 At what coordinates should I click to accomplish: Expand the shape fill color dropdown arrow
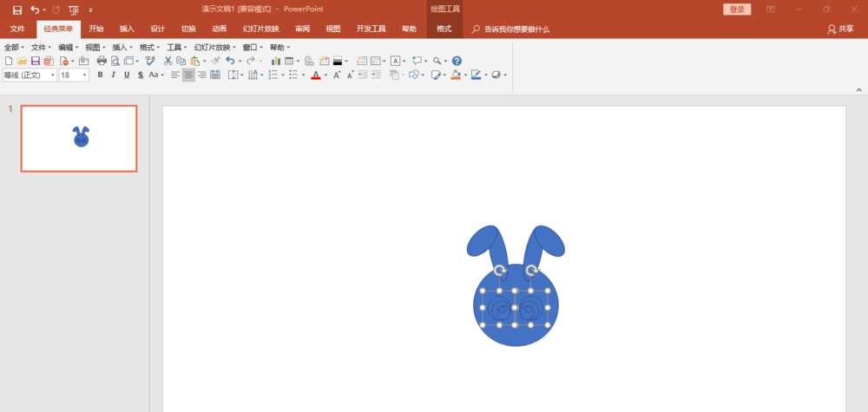pyautogui.click(x=465, y=75)
